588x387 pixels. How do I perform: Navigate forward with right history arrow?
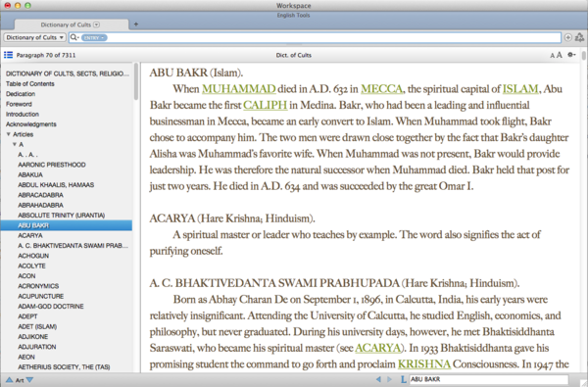[x=389, y=379]
